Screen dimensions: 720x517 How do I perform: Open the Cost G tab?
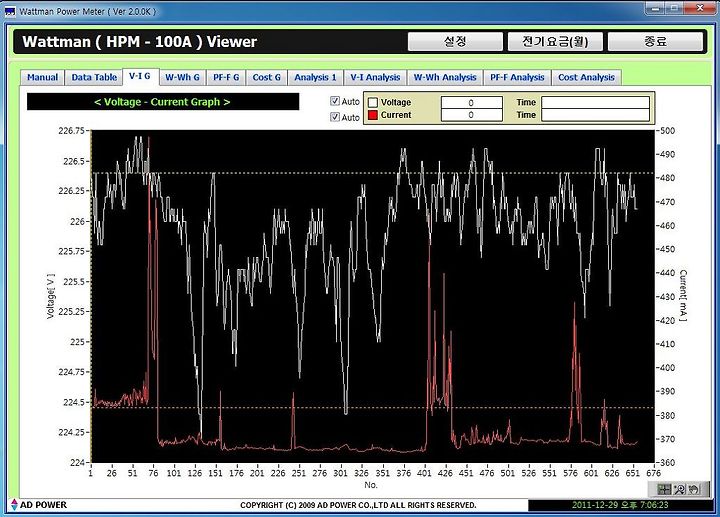[266, 77]
